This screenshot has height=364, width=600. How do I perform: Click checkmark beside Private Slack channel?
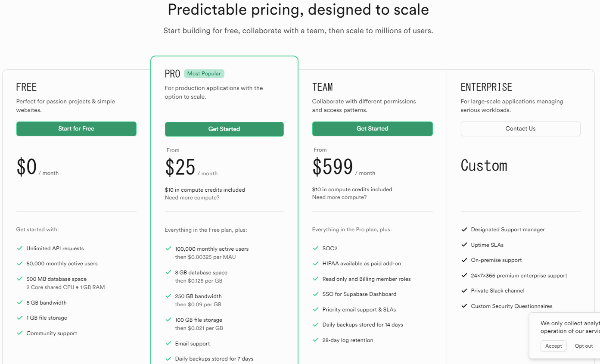[464, 291]
